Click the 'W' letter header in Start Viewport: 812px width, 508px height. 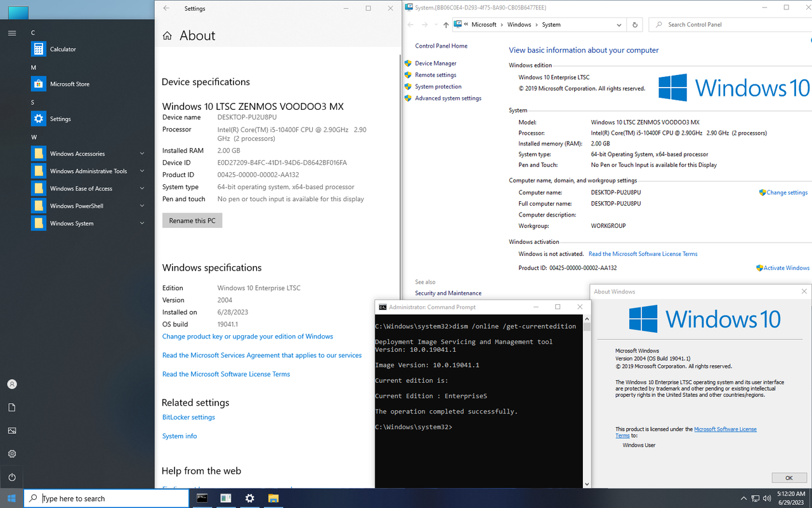34,137
